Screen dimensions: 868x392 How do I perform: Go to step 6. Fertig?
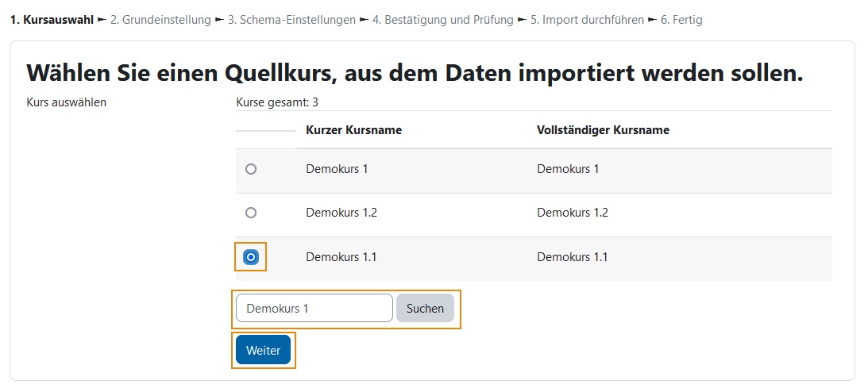pyautogui.click(x=681, y=21)
